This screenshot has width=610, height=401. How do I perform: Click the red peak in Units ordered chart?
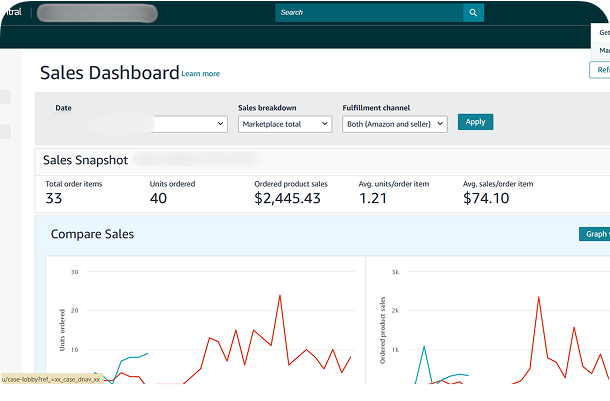point(277,295)
